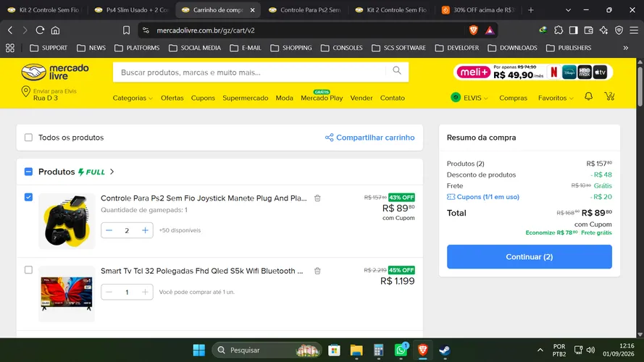Open the Contato link

(x=392, y=98)
